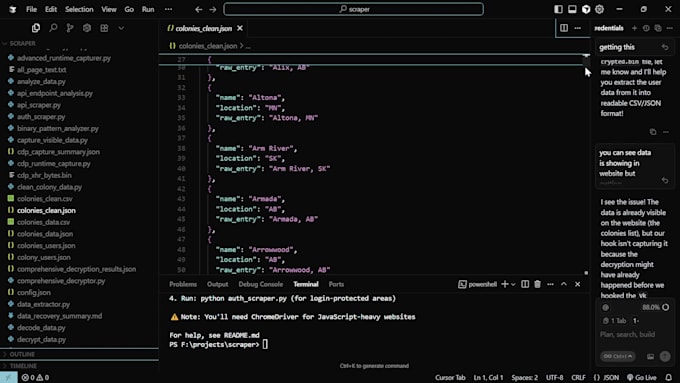Open new terminal profile dropdown arrow
This screenshot has width=680, height=383.
(x=513, y=284)
